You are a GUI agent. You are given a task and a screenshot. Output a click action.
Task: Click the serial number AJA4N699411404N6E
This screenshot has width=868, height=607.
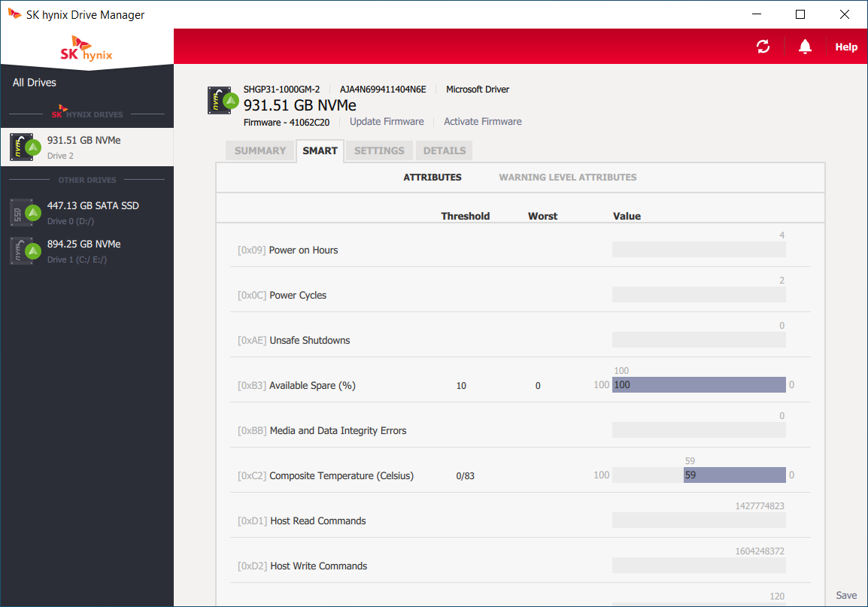click(383, 89)
